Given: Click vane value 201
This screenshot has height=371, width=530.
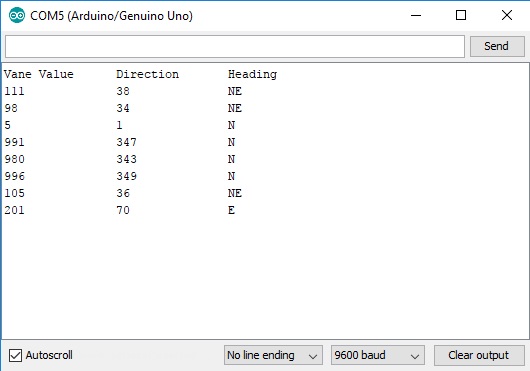Looking at the screenshot, I should point(15,210).
